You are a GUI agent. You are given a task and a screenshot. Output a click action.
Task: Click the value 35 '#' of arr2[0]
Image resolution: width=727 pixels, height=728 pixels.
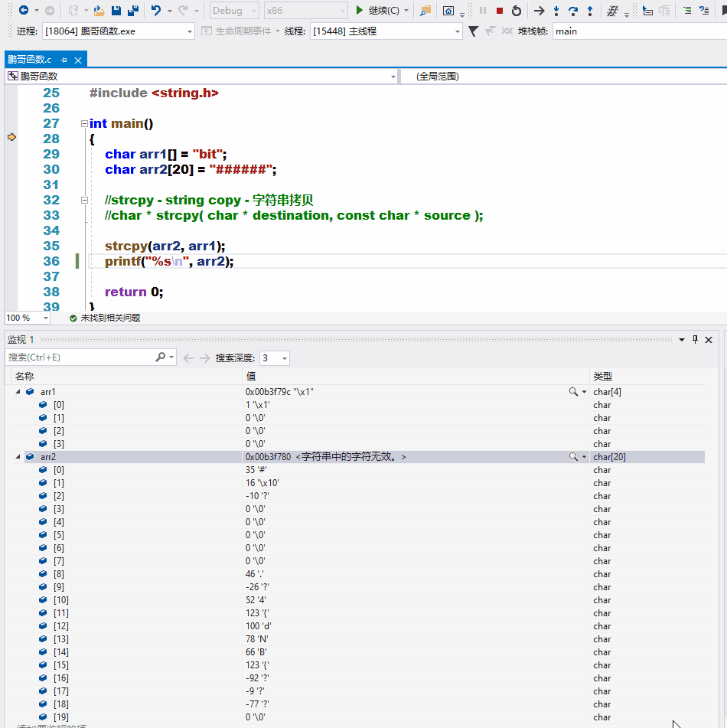click(x=256, y=470)
